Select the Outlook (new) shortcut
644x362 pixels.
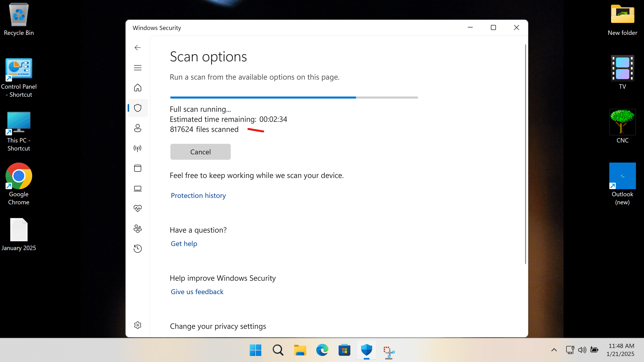623,184
